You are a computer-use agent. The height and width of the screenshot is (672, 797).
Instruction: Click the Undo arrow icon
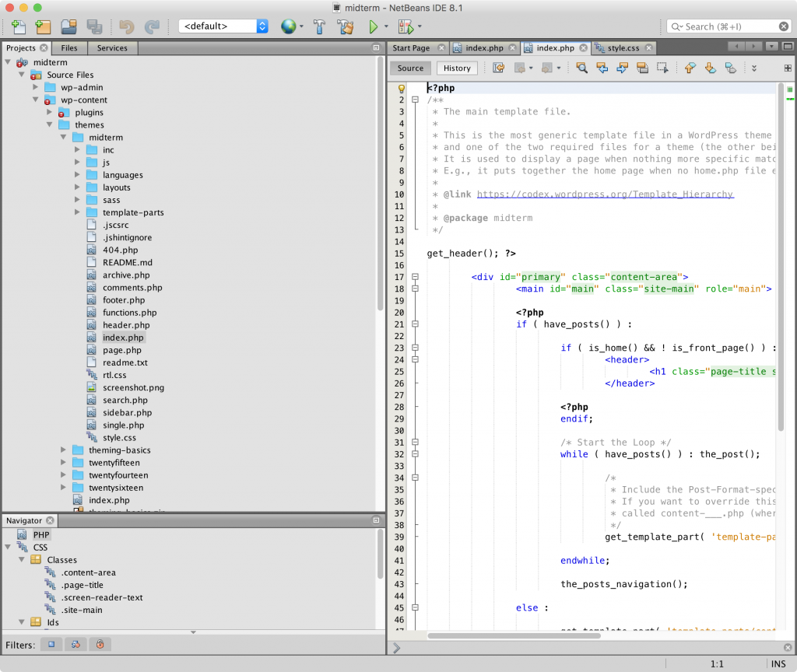(126, 26)
